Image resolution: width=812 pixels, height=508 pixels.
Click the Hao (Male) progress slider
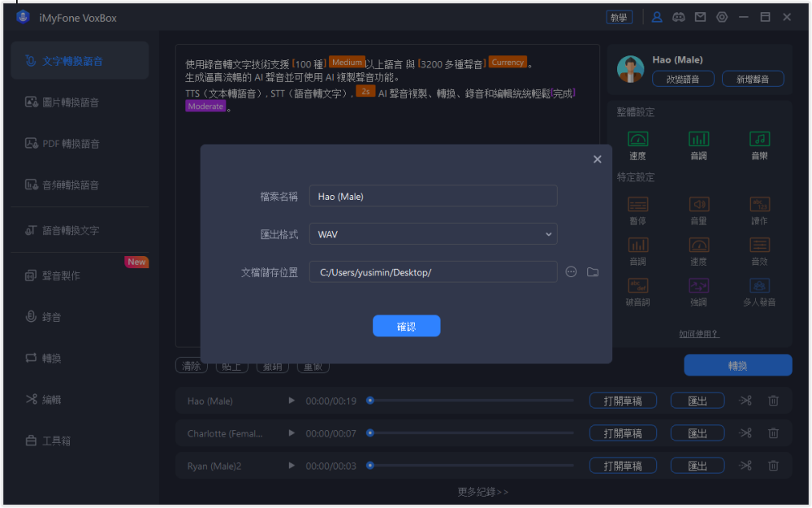[470, 401]
